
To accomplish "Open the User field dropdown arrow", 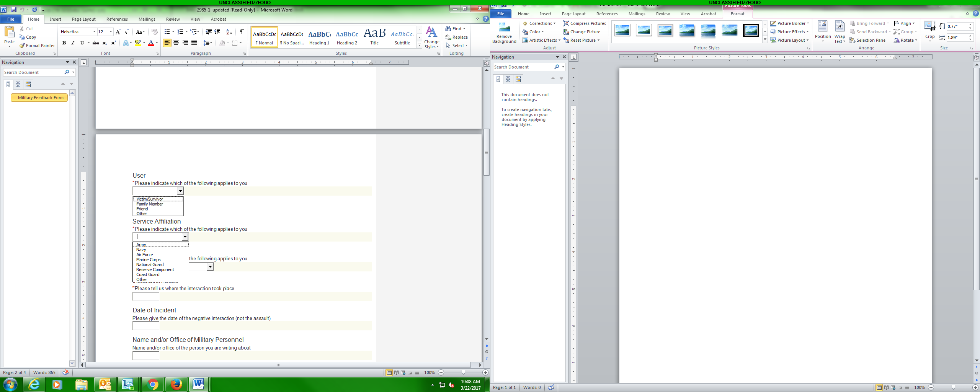I will click(x=180, y=191).
